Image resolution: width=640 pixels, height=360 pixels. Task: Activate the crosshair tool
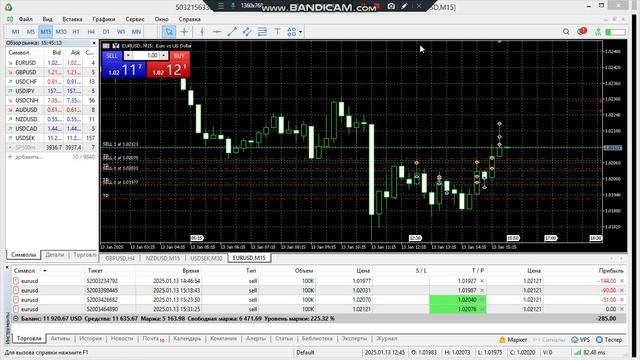tap(184, 31)
